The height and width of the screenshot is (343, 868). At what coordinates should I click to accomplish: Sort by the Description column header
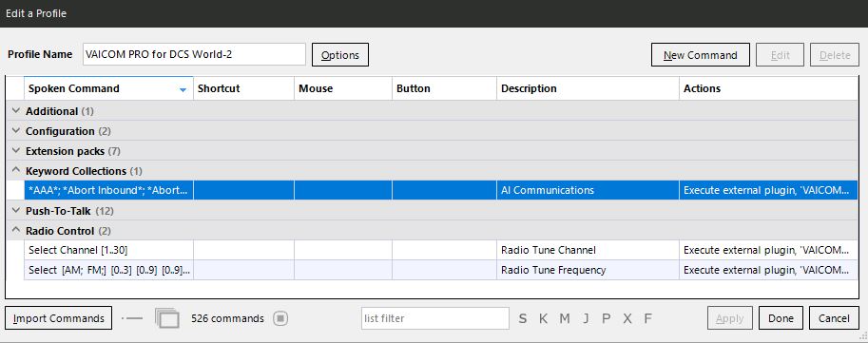pyautogui.click(x=588, y=88)
